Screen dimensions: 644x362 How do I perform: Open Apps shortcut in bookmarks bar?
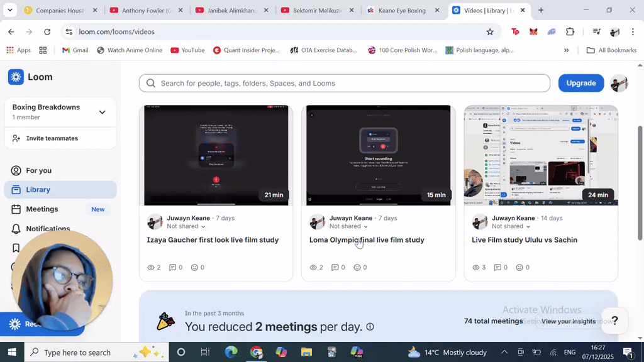[x=18, y=50]
